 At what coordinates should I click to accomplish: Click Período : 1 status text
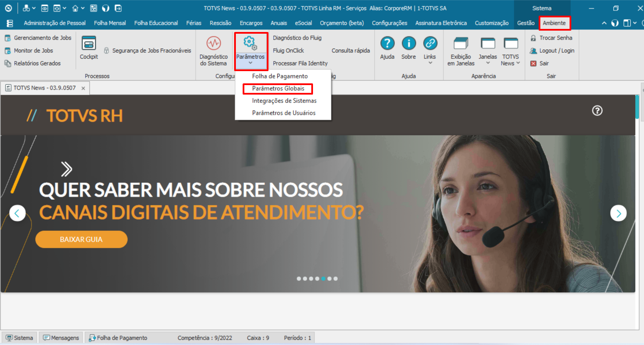tap(297, 338)
